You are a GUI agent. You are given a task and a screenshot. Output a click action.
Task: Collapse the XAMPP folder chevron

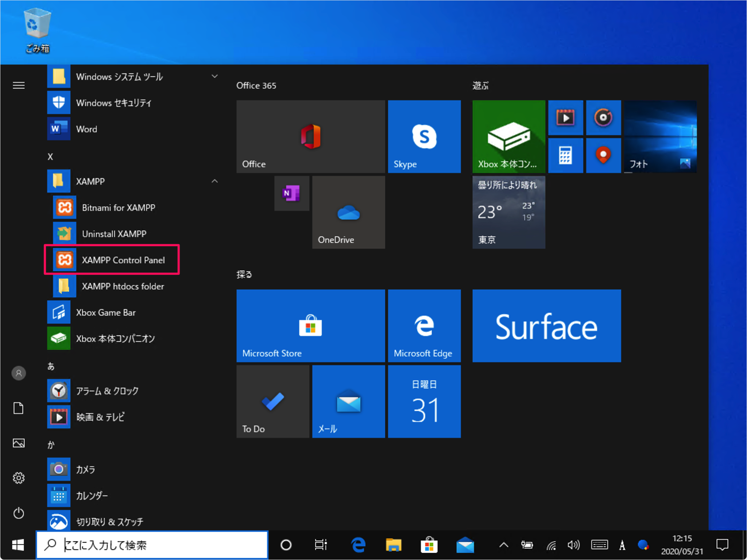(215, 181)
